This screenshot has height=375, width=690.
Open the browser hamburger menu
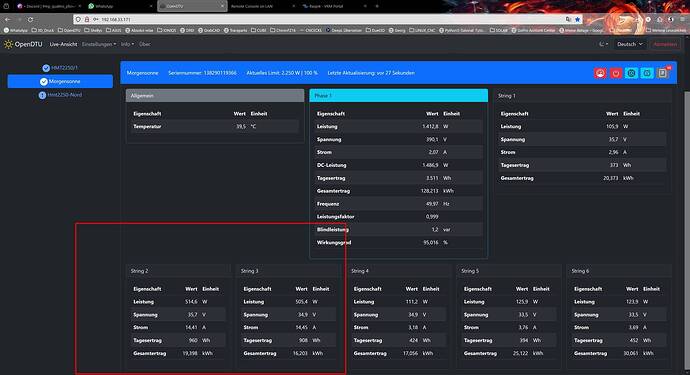[x=682, y=19]
